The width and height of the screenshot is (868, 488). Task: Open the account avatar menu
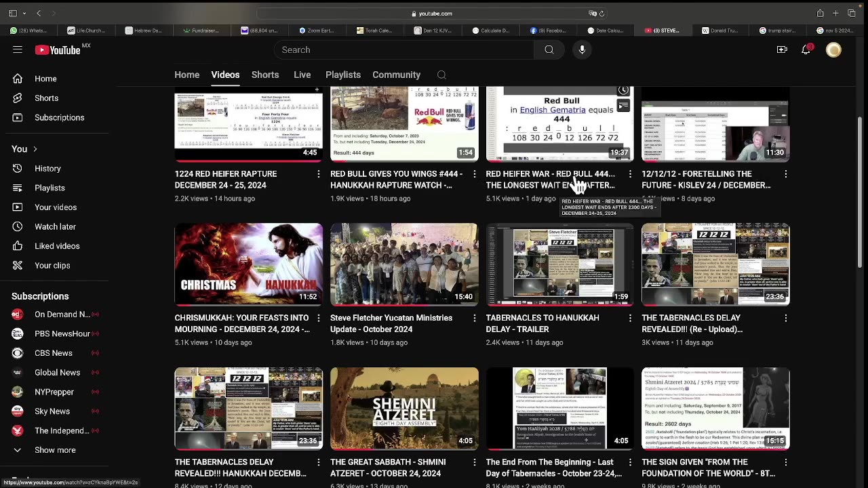[x=833, y=49]
